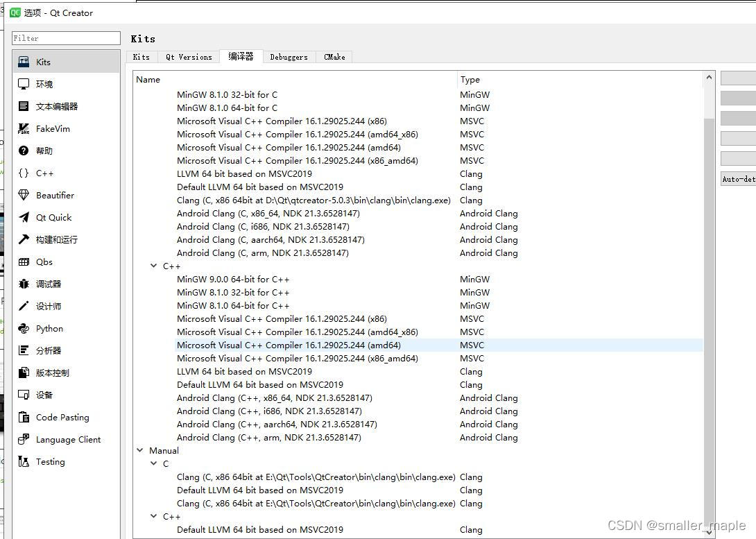Select the Language Client icon
Viewport: 756px width, 539px height.
tap(24, 439)
